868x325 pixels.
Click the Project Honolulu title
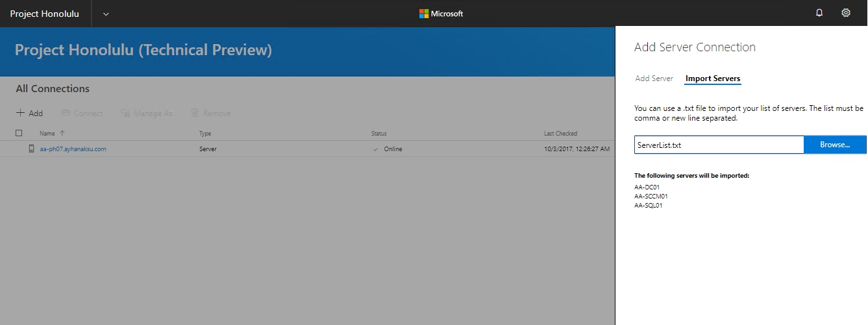coord(45,14)
